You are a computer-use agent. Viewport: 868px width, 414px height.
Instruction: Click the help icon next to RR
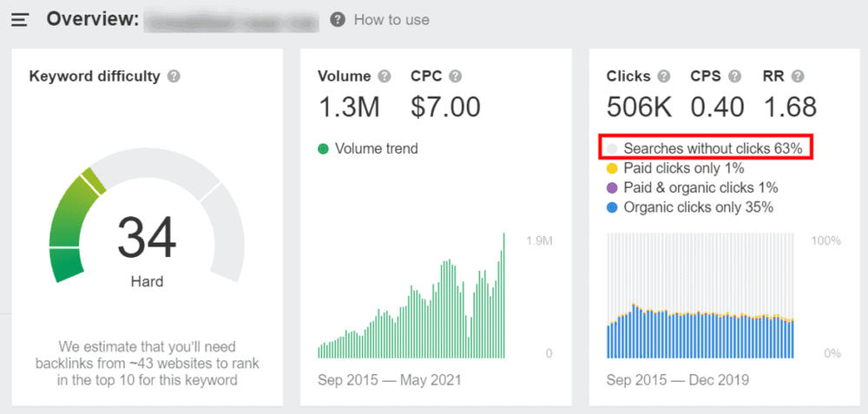point(798,76)
